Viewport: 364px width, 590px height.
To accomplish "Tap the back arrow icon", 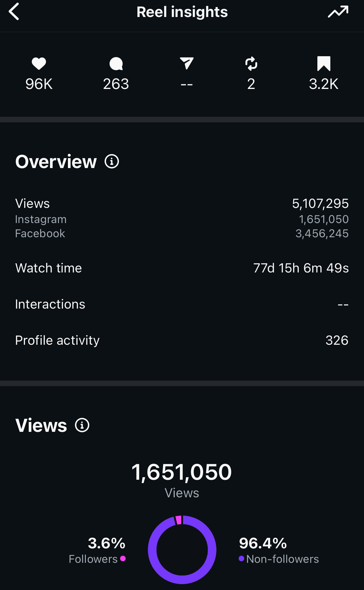I will (x=14, y=12).
